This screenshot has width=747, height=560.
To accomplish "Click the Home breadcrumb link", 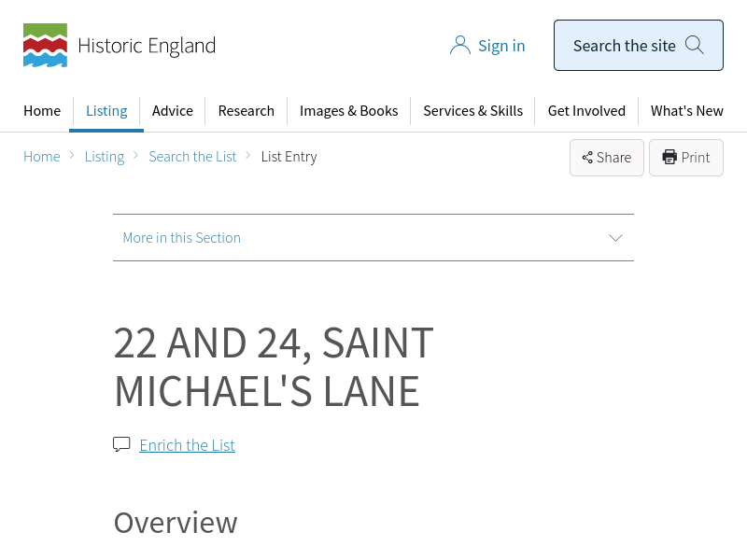I will 42,157.
